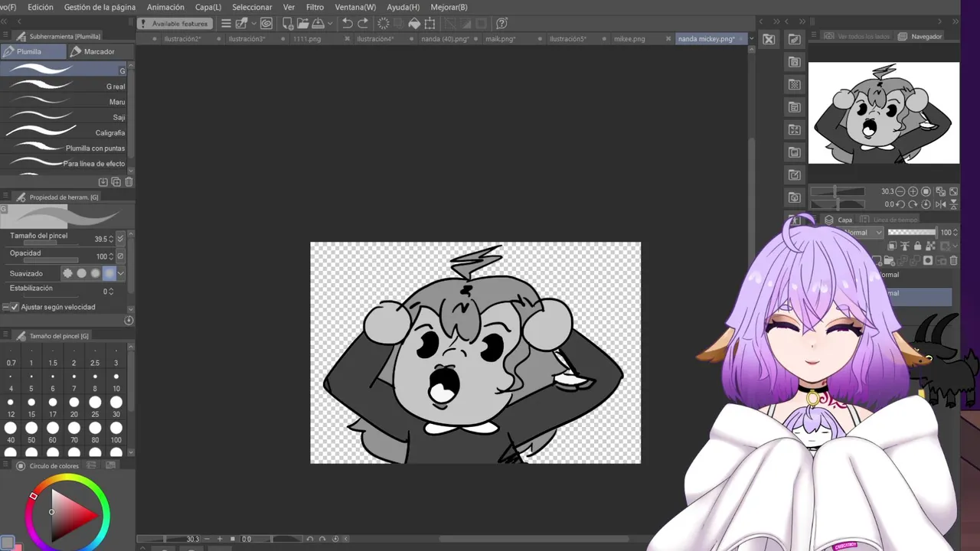The image size is (980, 551).
Task: Toggle the Ajustar según velocidad checkbox
Action: point(15,307)
